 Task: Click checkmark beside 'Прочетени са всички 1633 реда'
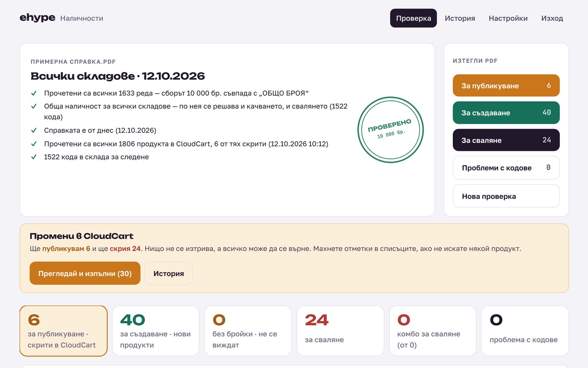pos(34,93)
